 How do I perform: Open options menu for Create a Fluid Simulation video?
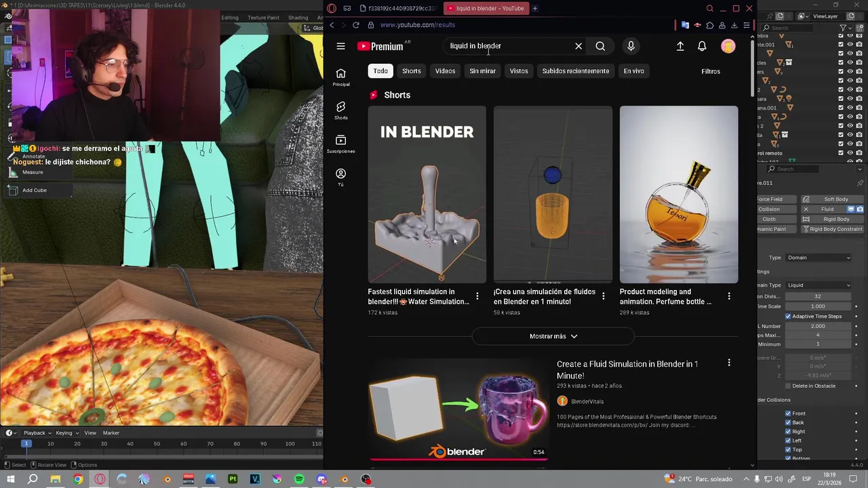[x=729, y=363]
